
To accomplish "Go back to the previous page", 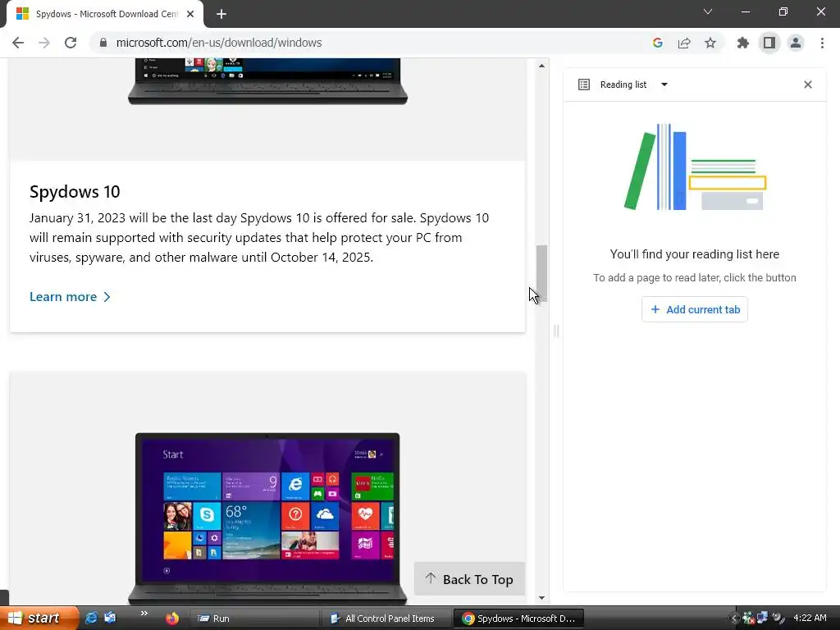I will [x=18, y=43].
